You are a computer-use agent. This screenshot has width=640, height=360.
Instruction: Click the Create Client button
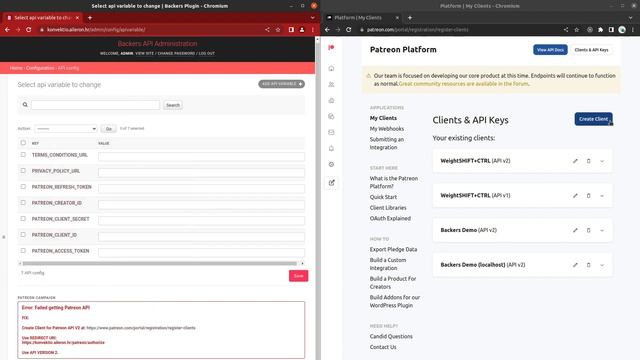(593, 119)
